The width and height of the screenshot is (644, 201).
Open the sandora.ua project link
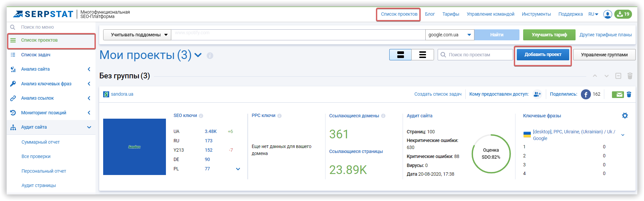coord(122,94)
